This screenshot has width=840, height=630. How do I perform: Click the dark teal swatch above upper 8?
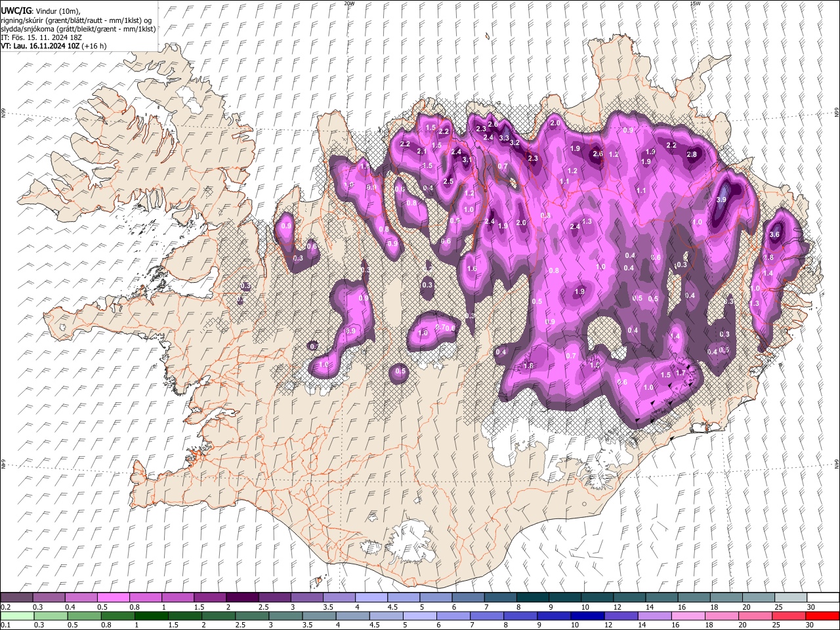(532, 598)
